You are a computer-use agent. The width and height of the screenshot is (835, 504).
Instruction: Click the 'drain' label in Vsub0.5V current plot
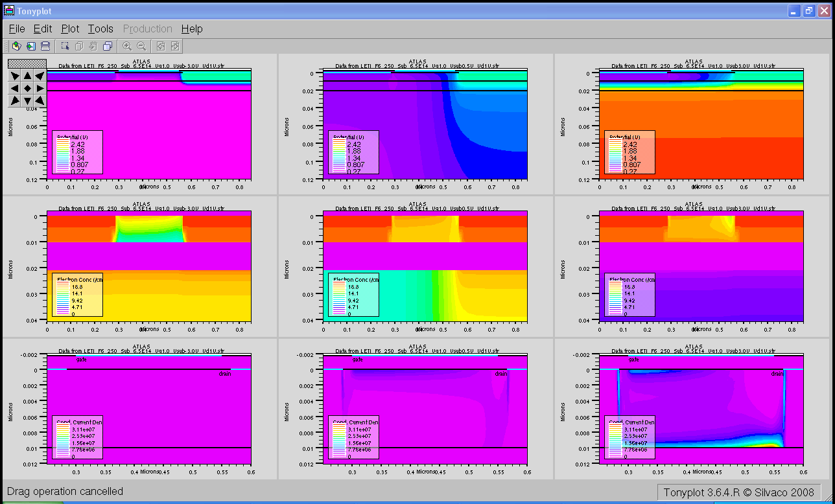pos(500,374)
